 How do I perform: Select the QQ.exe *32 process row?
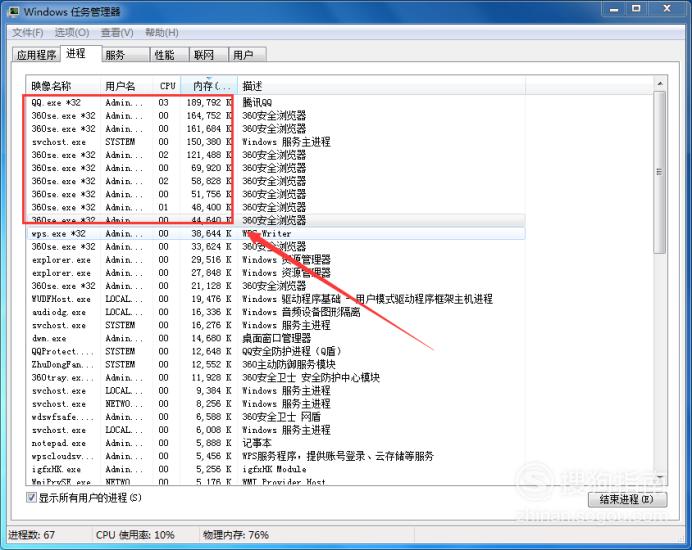276,102
